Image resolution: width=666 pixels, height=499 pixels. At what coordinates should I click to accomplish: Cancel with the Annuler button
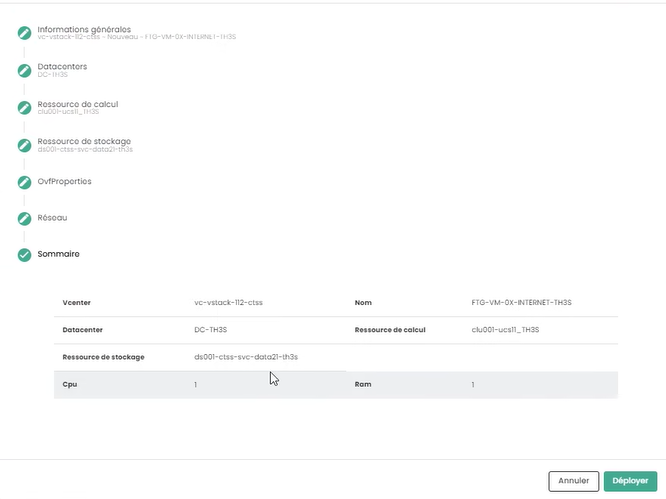pos(573,481)
